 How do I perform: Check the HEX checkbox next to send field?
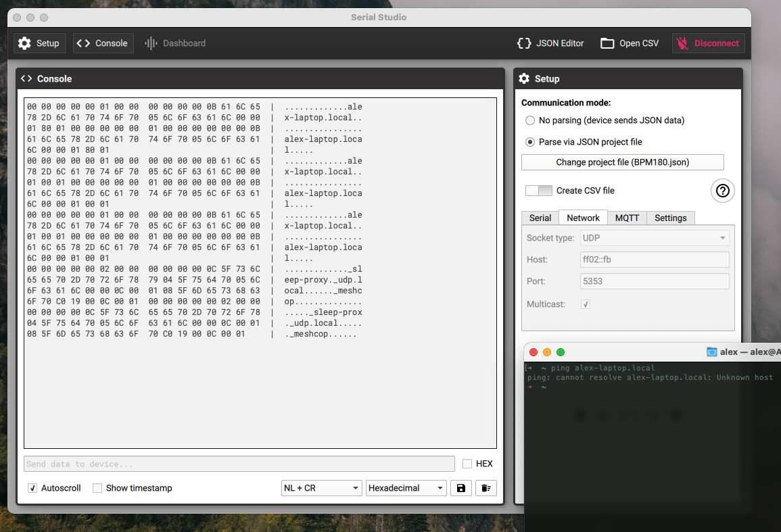pos(467,464)
